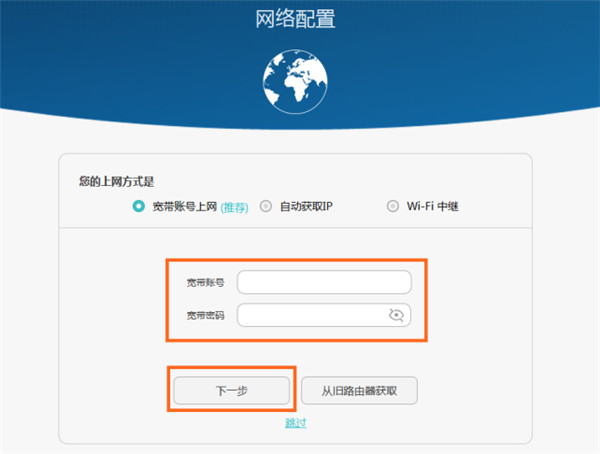Click 从旧路由器获取 button

(x=359, y=390)
